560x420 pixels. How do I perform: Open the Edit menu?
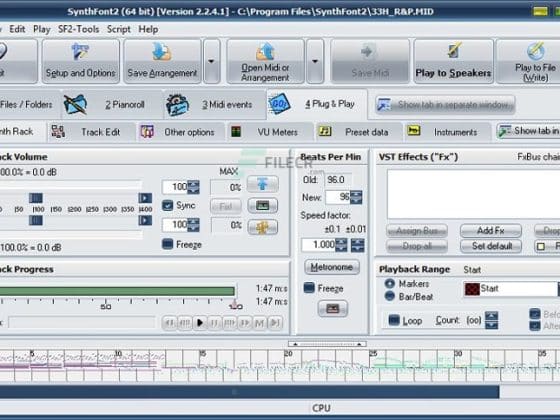[17, 29]
